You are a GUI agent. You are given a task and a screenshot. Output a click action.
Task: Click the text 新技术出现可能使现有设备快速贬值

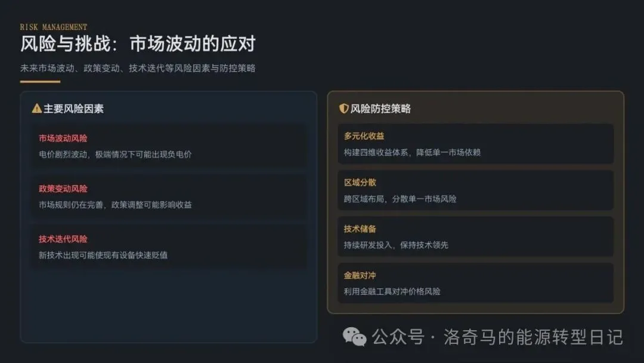(103, 255)
